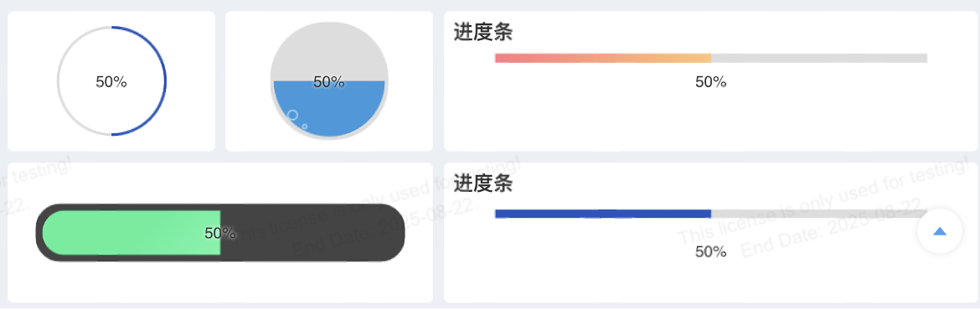Click the orange-red gradient filled progress bar
This screenshot has width=980, height=310.
(x=603, y=58)
